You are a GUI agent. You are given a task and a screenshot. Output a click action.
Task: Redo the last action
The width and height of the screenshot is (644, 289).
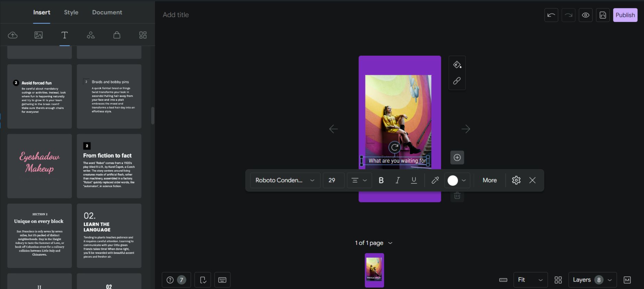pyautogui.click(x=568, y=15)
